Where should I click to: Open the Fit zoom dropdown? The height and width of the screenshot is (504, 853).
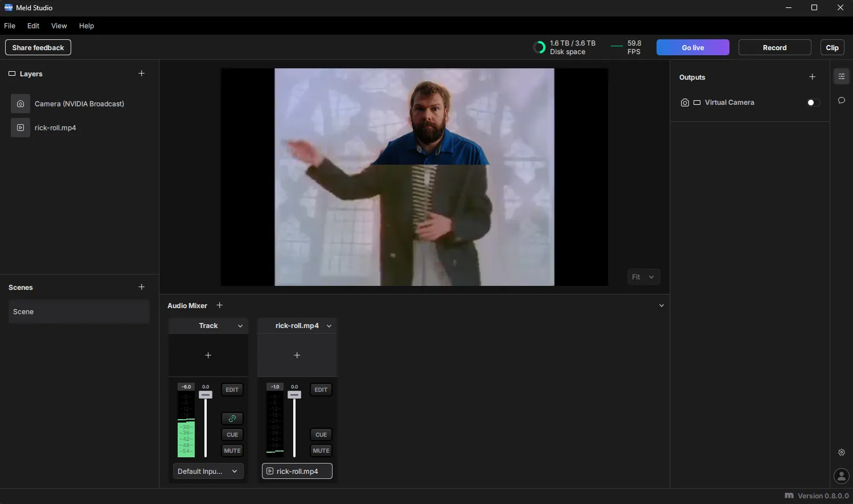(x=643, y=277)
